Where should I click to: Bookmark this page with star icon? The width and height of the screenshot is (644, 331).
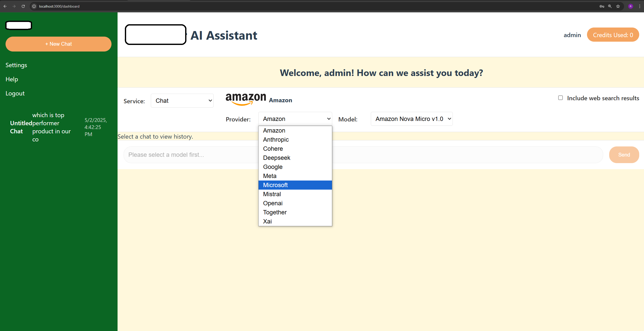(618, 6)
